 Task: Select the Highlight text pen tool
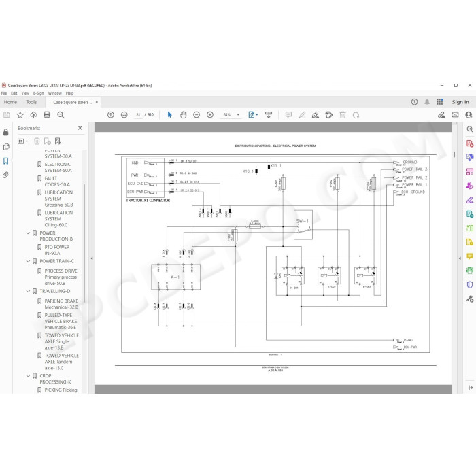pos(302,115)
